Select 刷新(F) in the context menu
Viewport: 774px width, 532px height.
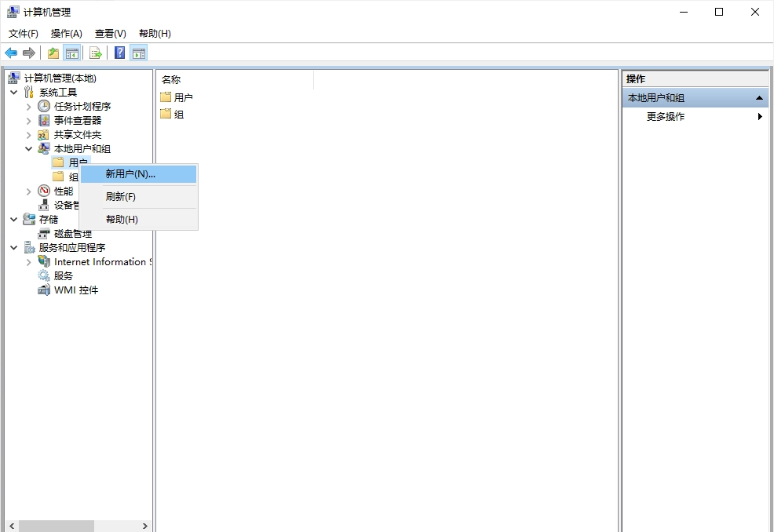click(x=121, y=197)
